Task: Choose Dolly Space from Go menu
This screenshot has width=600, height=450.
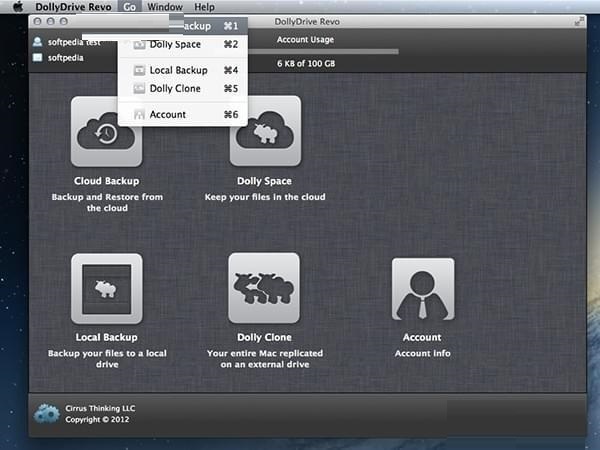Action: (x=183, y=44)
